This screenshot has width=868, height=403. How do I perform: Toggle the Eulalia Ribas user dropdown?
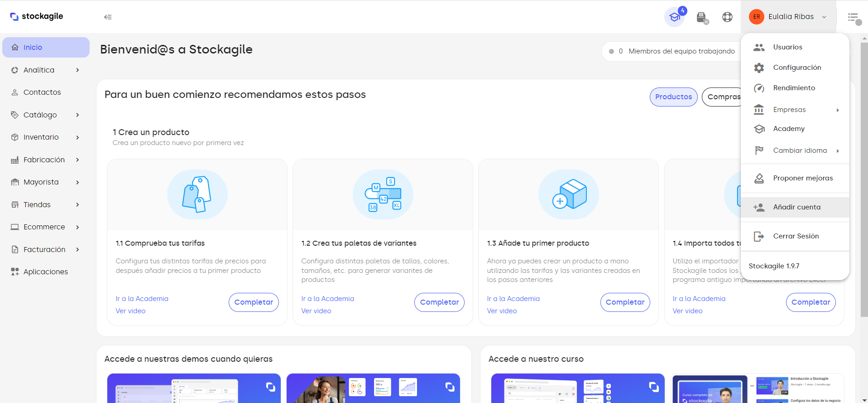788,17
